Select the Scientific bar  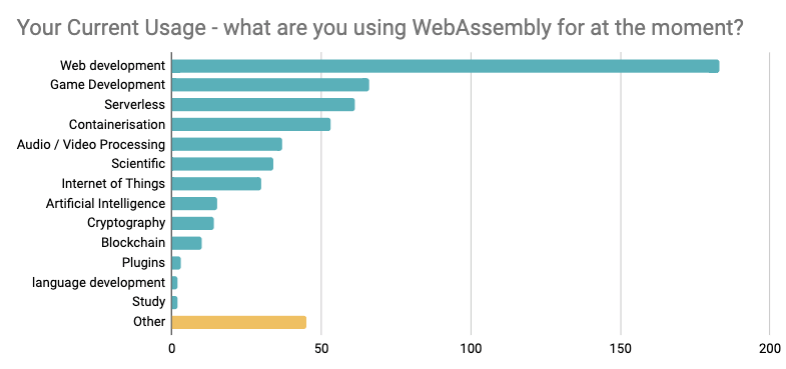[223, 164]
